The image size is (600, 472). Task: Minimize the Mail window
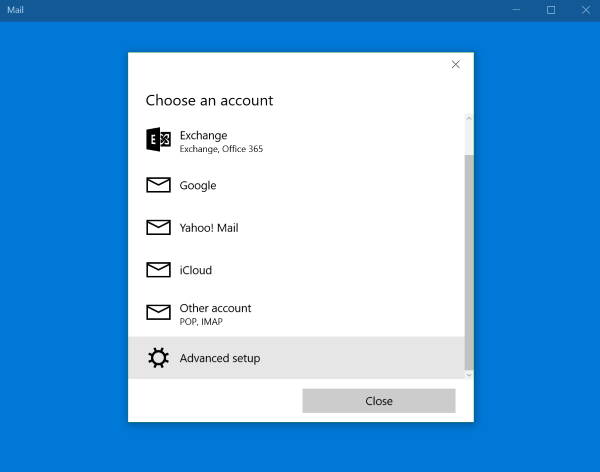pos(516,10)
